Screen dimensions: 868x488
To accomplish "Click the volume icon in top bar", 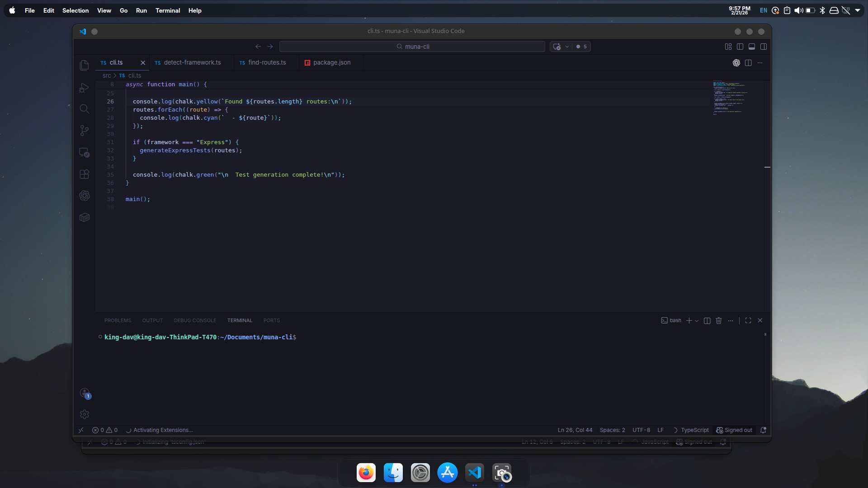I will coord(799,10).
